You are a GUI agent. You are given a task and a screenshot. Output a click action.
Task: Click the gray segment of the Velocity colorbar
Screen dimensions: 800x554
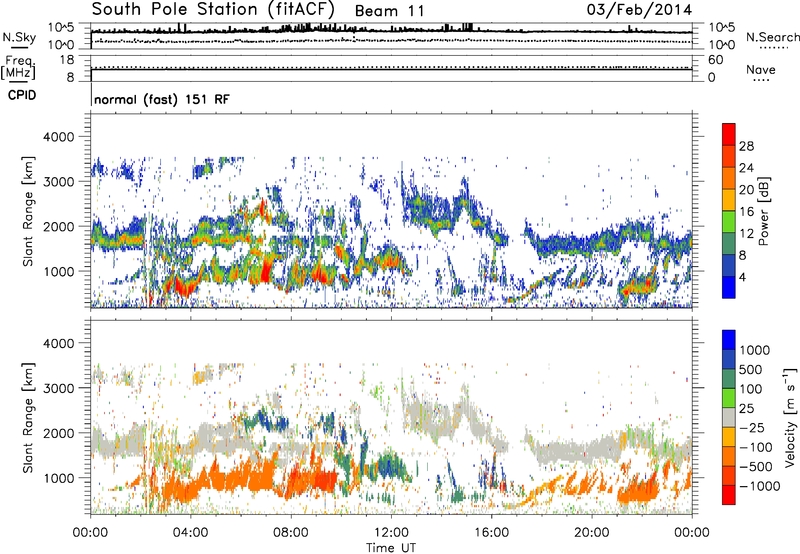tap(729, 417)
